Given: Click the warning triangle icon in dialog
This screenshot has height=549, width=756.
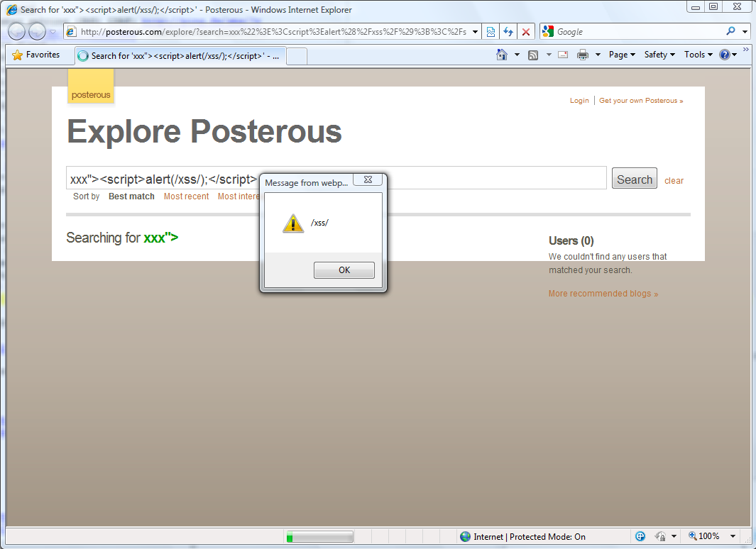Looking at the screenshot, I should coord(293,223).
